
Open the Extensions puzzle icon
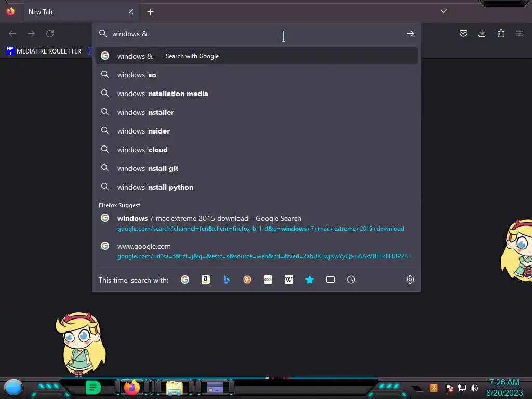pos(501,33)
